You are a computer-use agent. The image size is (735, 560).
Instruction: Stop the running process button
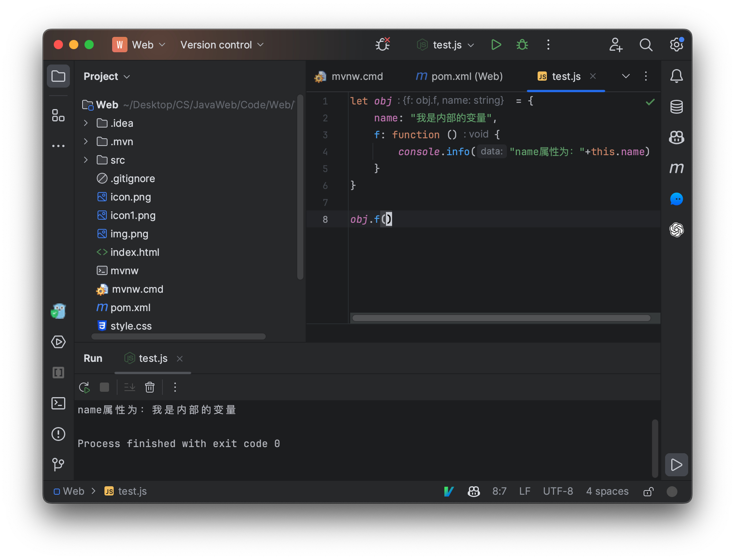104,387
